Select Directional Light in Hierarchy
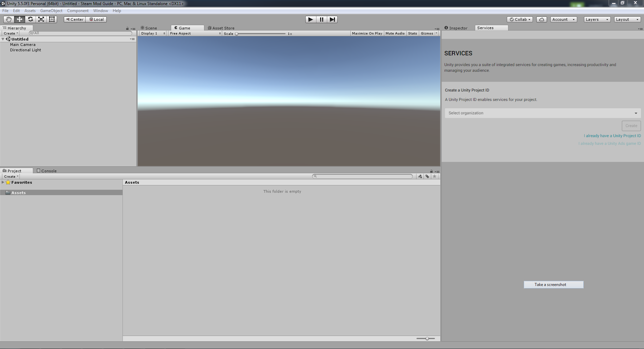This screenshot has height=349, width=644. pos(26,50)
